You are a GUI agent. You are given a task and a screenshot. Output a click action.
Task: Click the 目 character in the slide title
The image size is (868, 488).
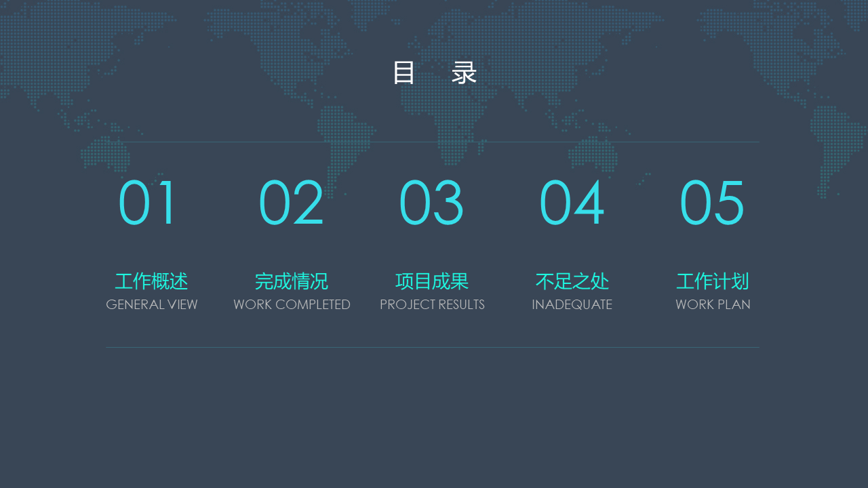pyautogui.click(x=404, y=73)
